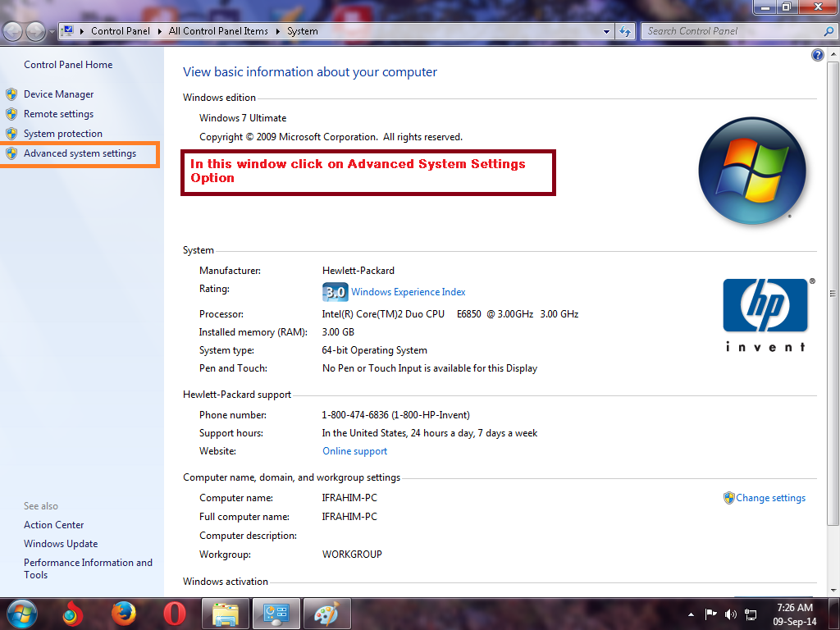Expand the arrow after All Control Panel Items
The width and height of the screenshot is (840, 630).
[x=278, y=32]
